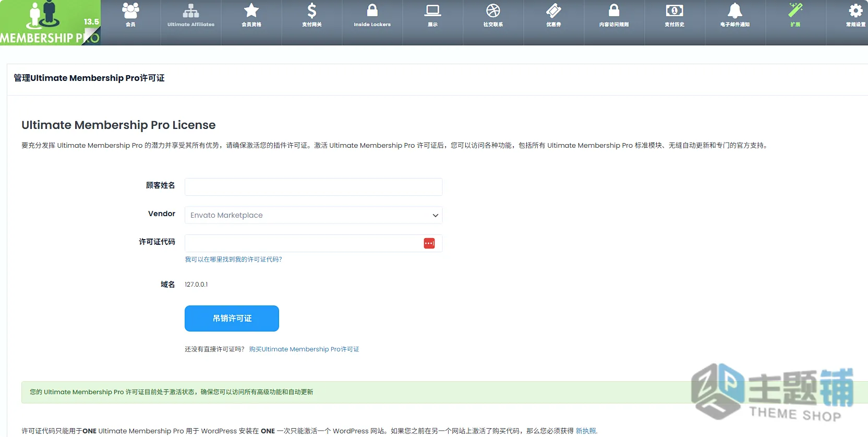The image size is (868, 437).
Task: Click the Ultimate Membership Pro License heading
Action: point(118,125)
